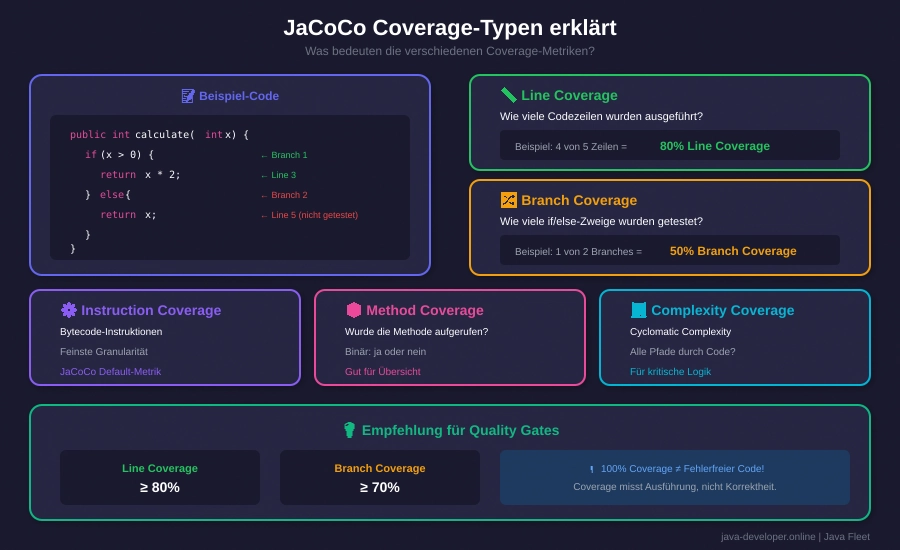Open the java-developer.online footer link
This screenshot has height=550, width=900.
[768, 537]
